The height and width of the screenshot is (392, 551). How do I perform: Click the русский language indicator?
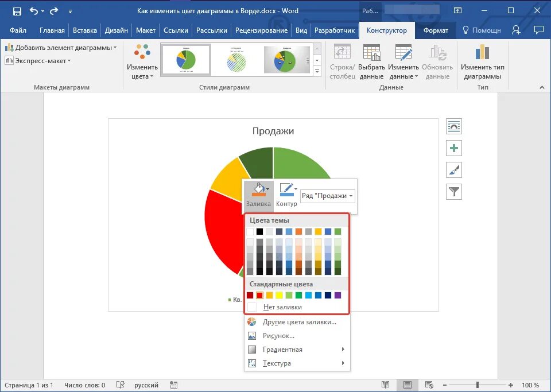146,385
